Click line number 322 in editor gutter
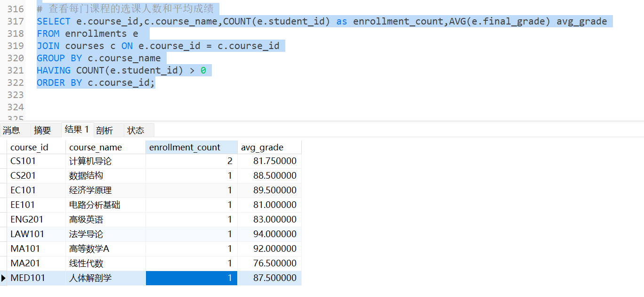Screen dimensions: 644x297 click(16, 82)
